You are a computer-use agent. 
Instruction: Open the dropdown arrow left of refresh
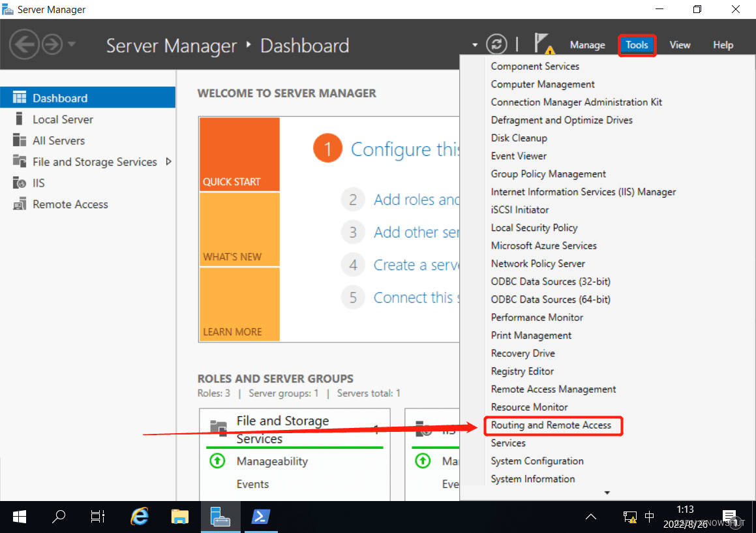[475, 45]
